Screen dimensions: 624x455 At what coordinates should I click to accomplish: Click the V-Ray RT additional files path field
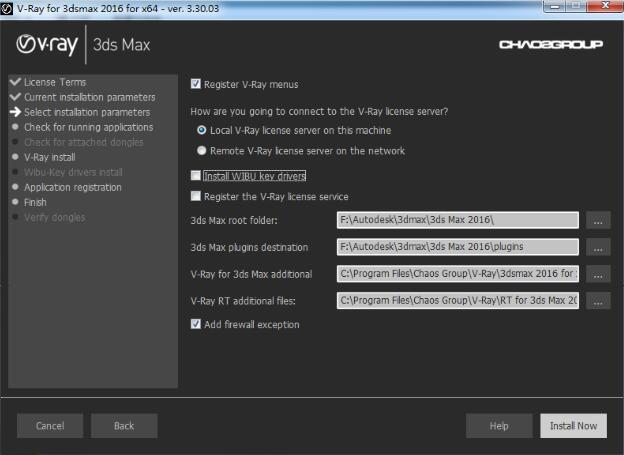click(x=458, y=300)
